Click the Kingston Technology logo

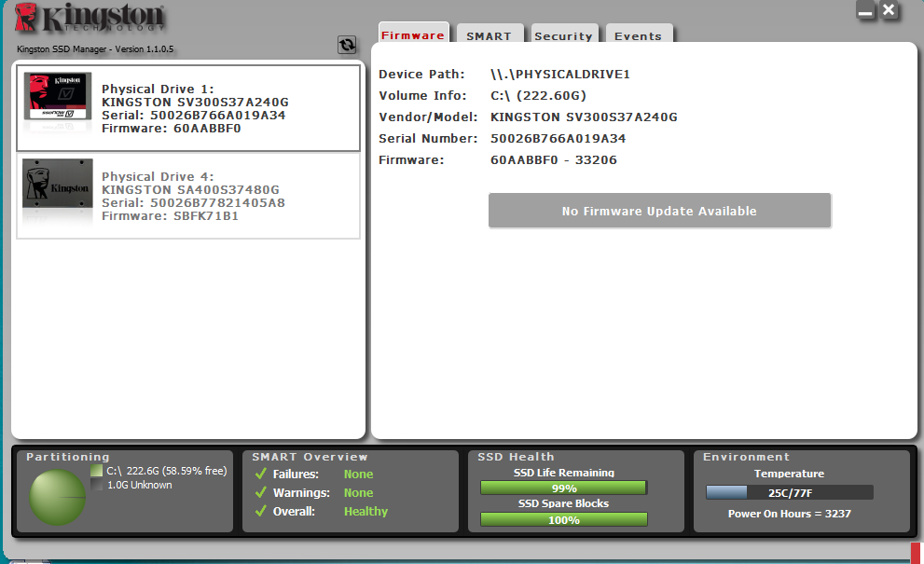point(90,18)
